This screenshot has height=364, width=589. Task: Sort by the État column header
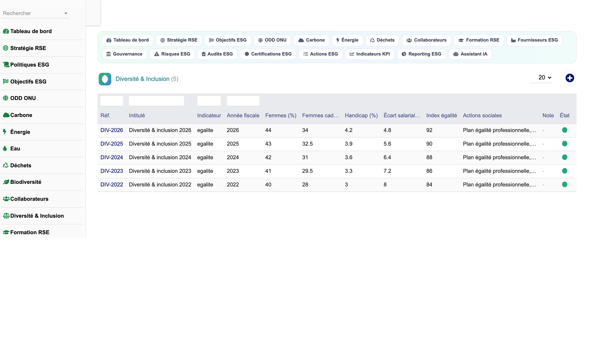click(x=564, y=115)
